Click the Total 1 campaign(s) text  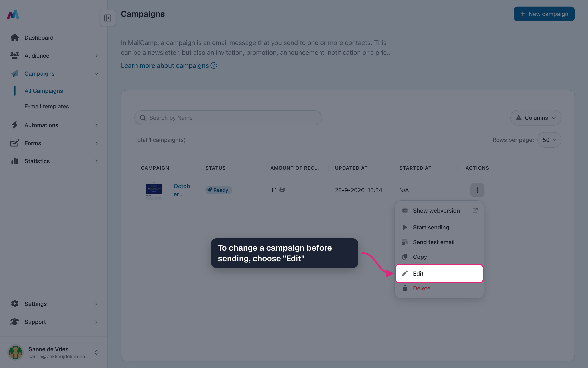160,140
